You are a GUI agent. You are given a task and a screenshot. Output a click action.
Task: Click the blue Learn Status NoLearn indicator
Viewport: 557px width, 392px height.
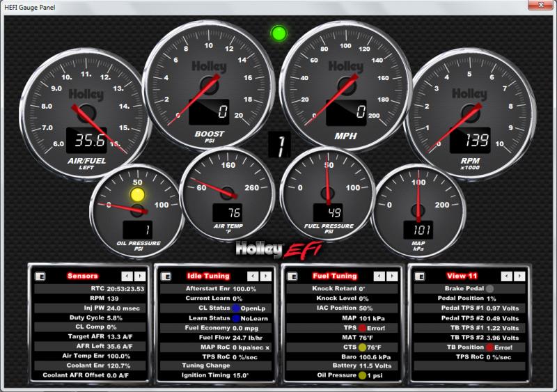click(236, 318)
